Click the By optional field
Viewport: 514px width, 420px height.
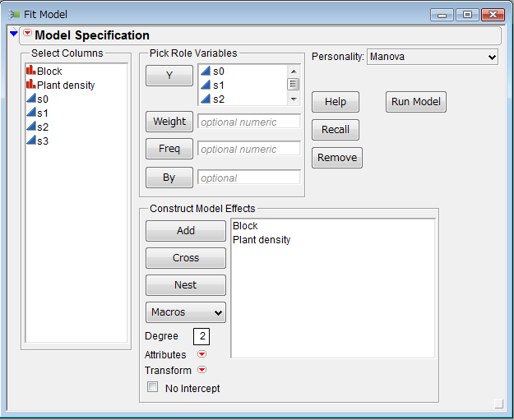pyautogui.click(x=249, y=178)
